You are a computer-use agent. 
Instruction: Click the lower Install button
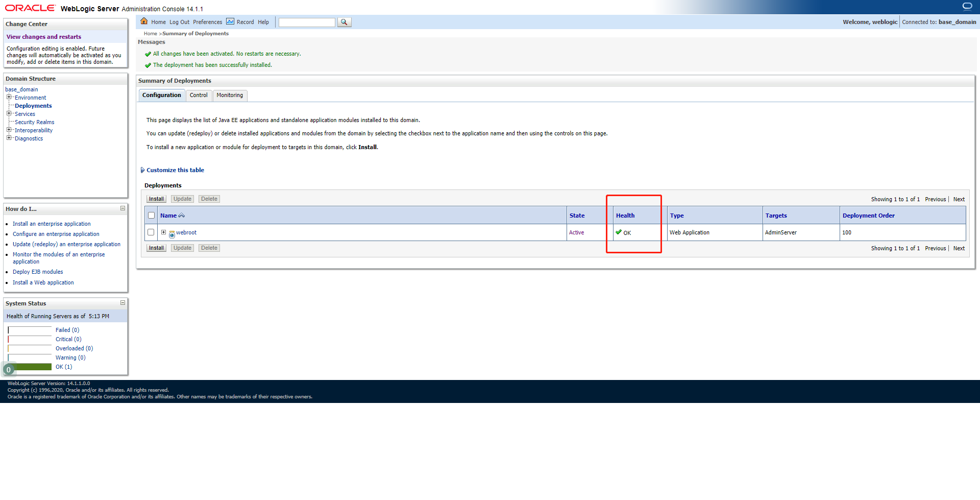[x=156, y=248]
